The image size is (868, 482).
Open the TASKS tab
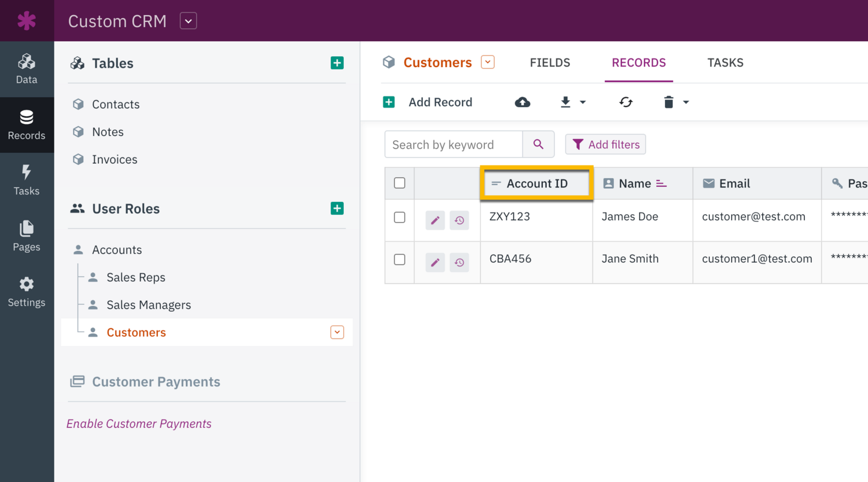click(725, 62)
